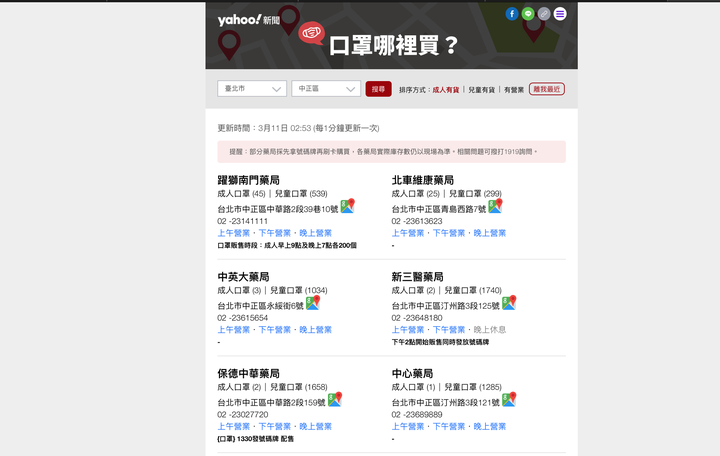The height and width of the screenshot is (456, 720).
Task: Click 晚上休息 under 新三醫藥局
Action: pyautogui.click(x=489, y=330)
